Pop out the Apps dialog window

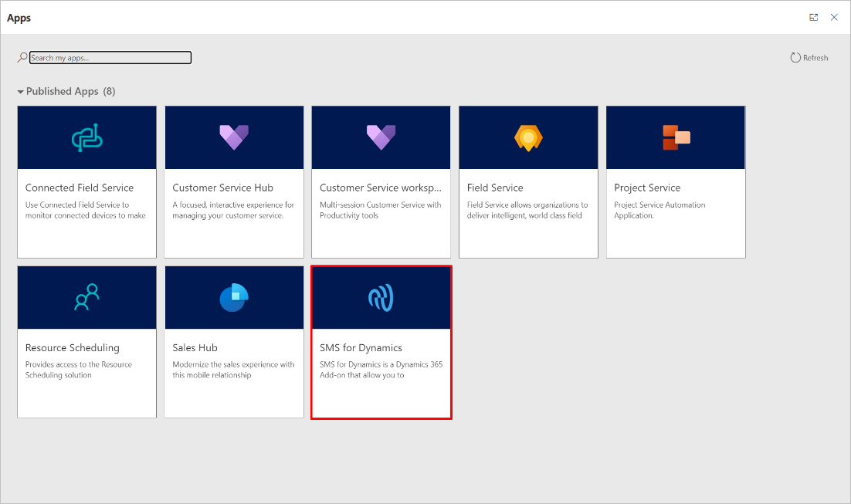tap(814, 17)
